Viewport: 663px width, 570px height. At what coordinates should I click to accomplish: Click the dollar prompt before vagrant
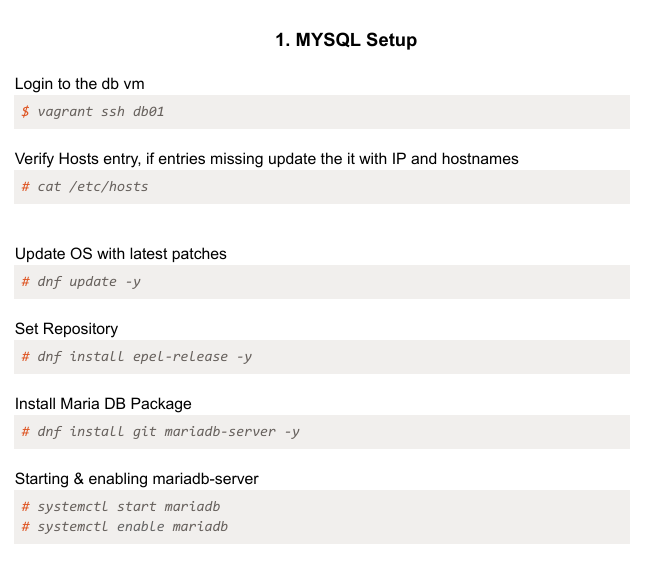coord(25,112)
